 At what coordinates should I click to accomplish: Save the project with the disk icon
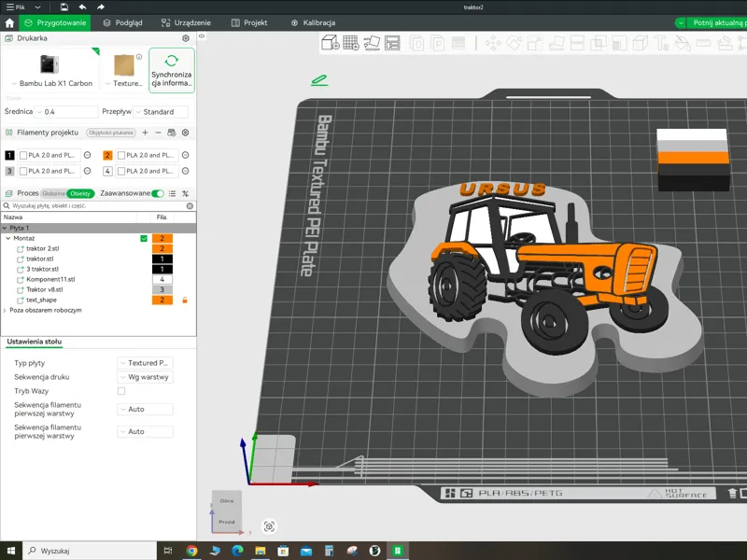63,7
